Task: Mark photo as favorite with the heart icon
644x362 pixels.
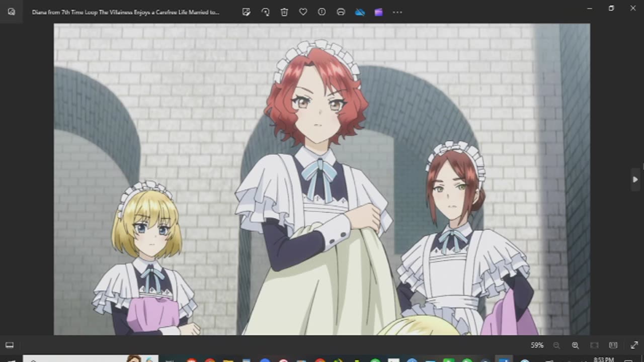Action: point(303,12)
